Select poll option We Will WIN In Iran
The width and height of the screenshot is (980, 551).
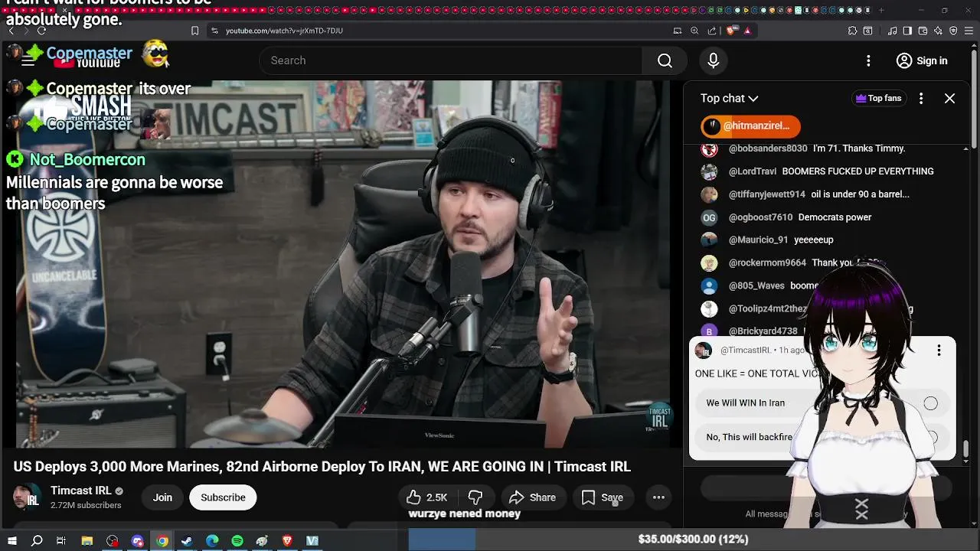[822, 403]
